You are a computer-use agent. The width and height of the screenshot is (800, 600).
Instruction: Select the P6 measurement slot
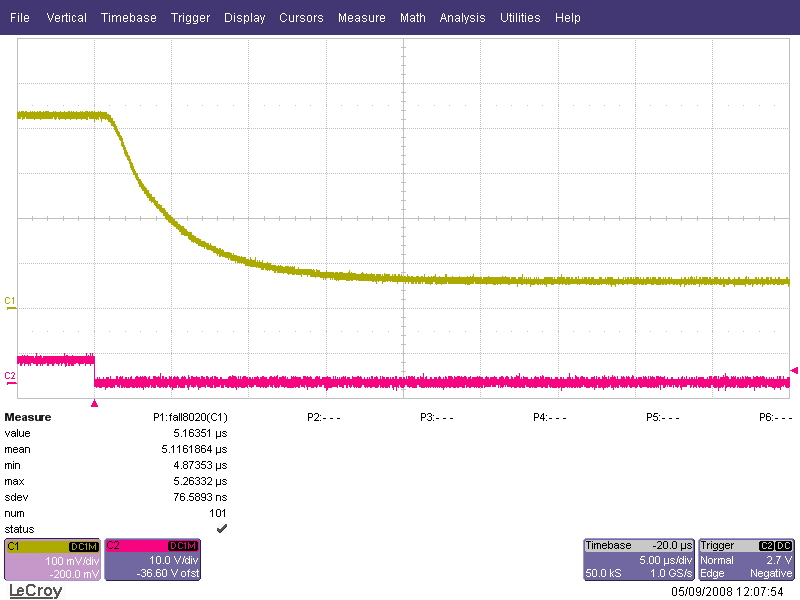[776, 417]
